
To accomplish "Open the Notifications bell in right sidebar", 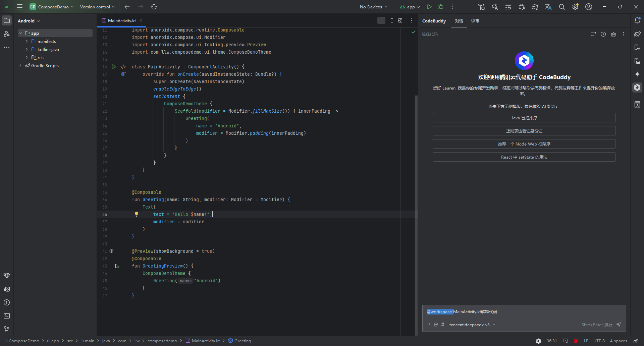I will pos(637,20).
